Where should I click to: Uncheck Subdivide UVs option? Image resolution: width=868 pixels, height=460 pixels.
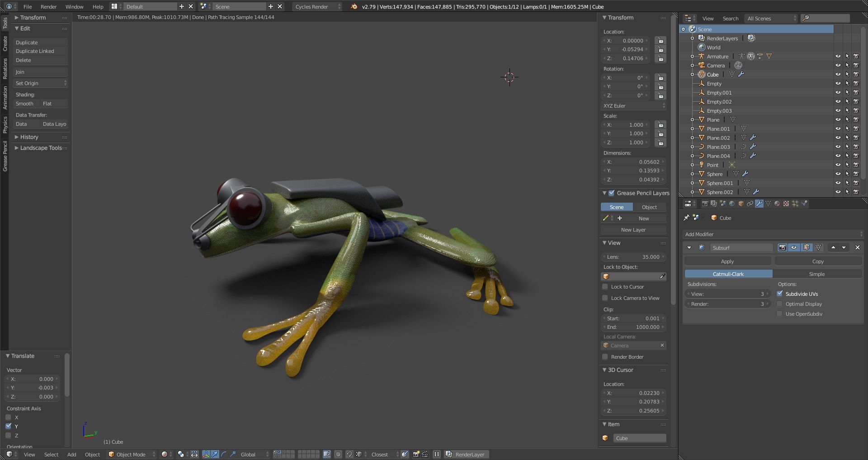[x=780, y=294]
